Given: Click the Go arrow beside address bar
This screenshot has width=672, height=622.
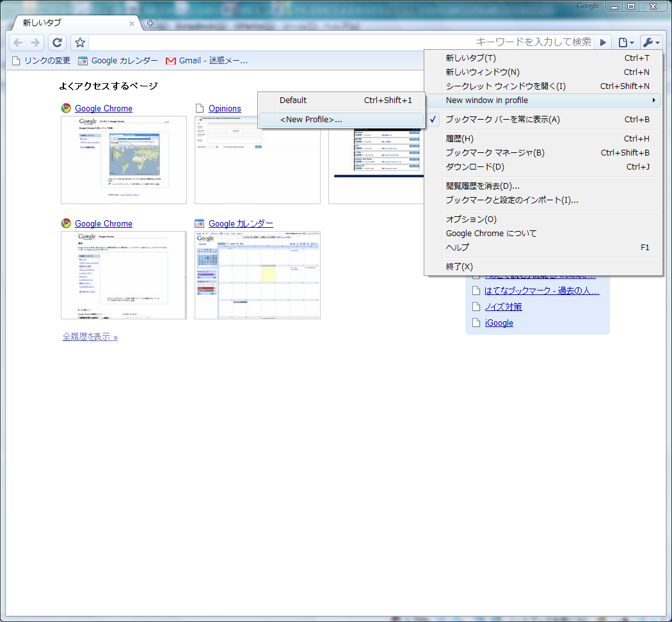Looking at the screenshot, I should tap(603, 42).
